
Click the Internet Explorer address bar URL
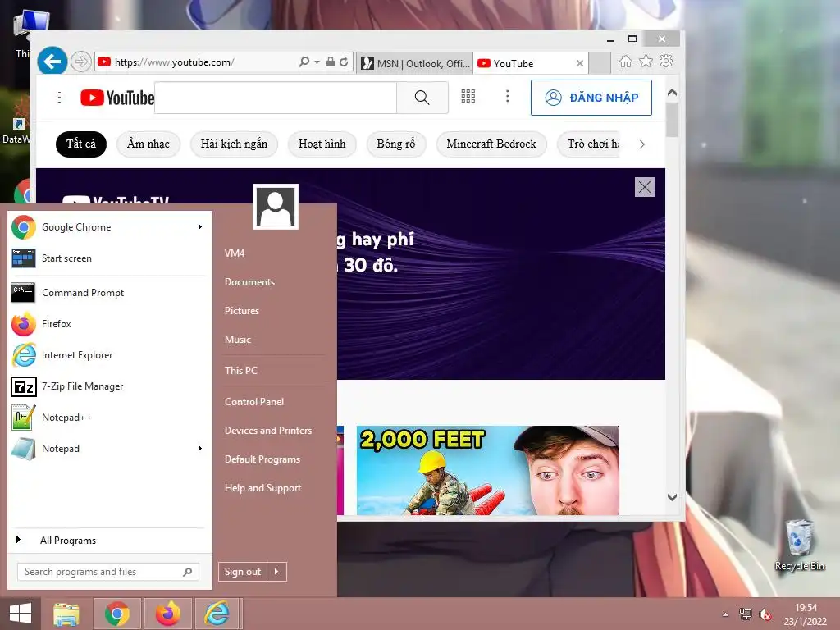point(175,62)
